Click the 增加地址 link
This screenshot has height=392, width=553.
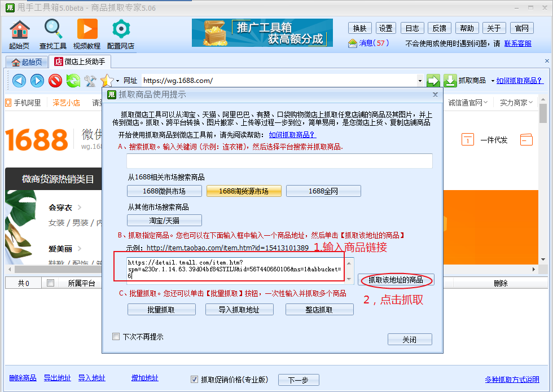tap(145, 378)
